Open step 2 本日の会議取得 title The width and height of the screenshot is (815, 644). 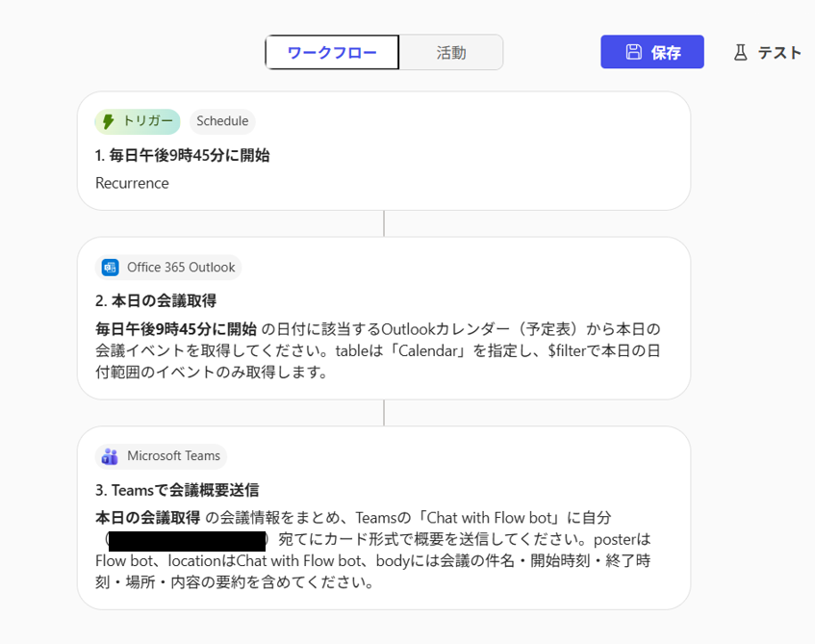coord(156,300)
